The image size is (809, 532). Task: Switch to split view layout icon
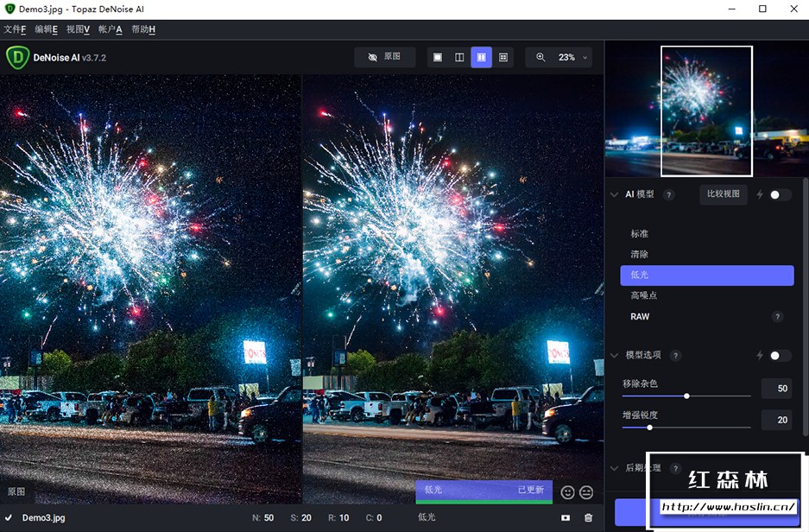pos(459,57)
